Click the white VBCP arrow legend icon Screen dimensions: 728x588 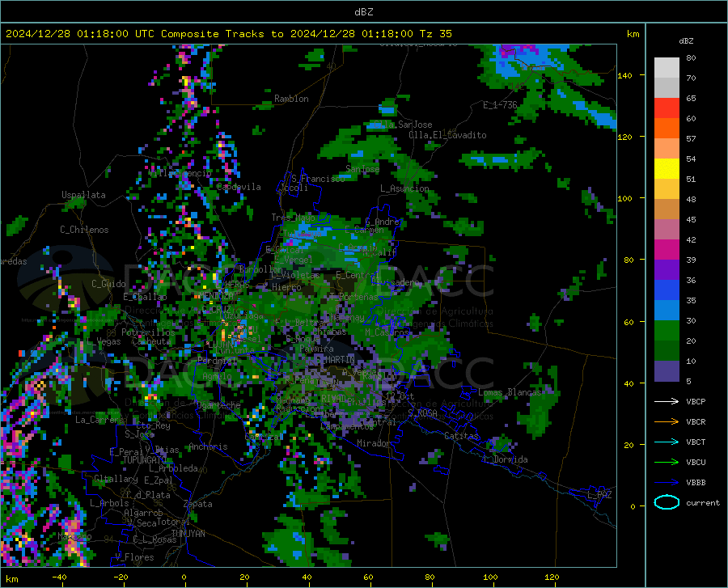coord(667,401)
